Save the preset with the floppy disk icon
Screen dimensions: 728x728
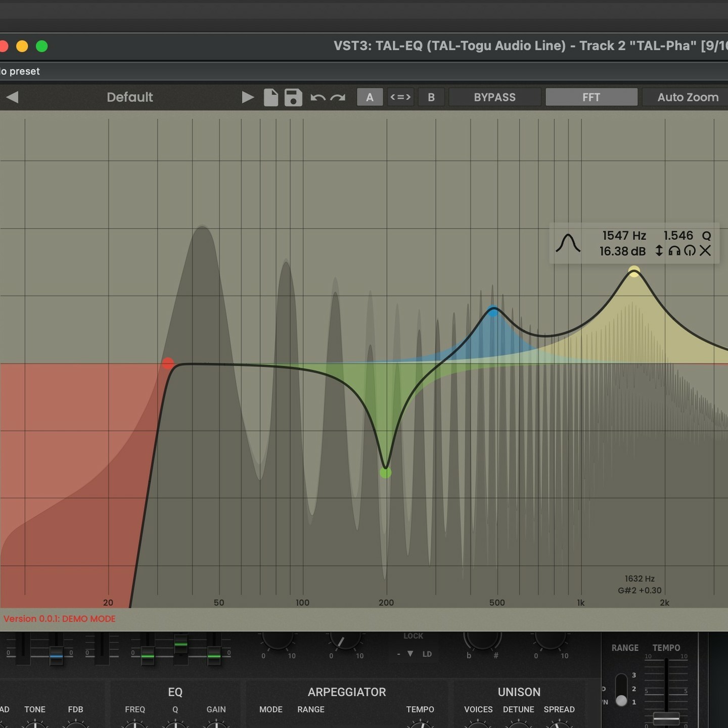tap(293, 97)
